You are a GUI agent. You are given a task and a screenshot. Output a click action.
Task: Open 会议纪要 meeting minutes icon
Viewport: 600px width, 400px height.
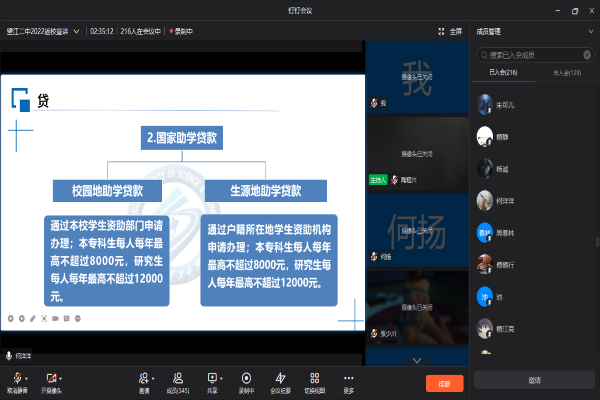pyautogui.click(x=281, y=379)
